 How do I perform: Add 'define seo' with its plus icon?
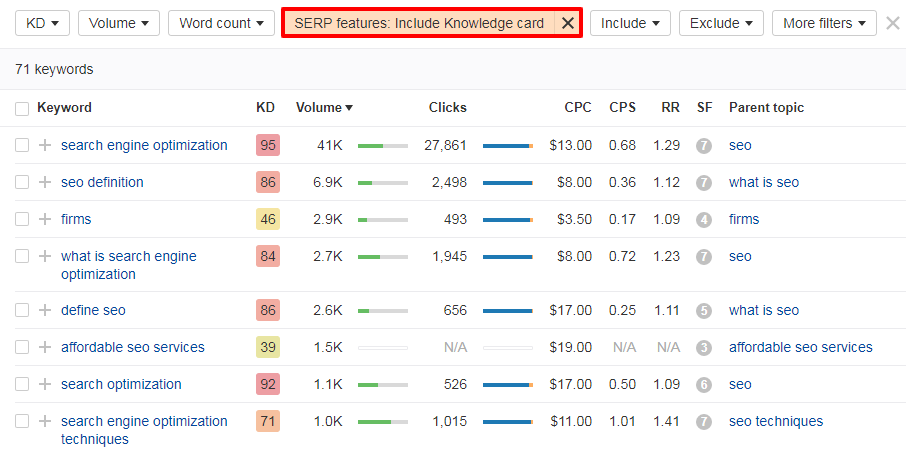click(x=45, y=310)
